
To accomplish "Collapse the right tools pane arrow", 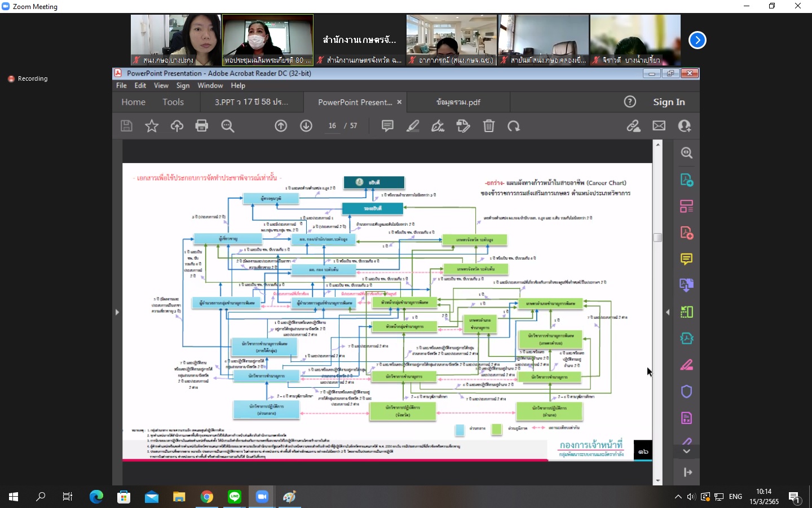I will [x=668, y=312].
